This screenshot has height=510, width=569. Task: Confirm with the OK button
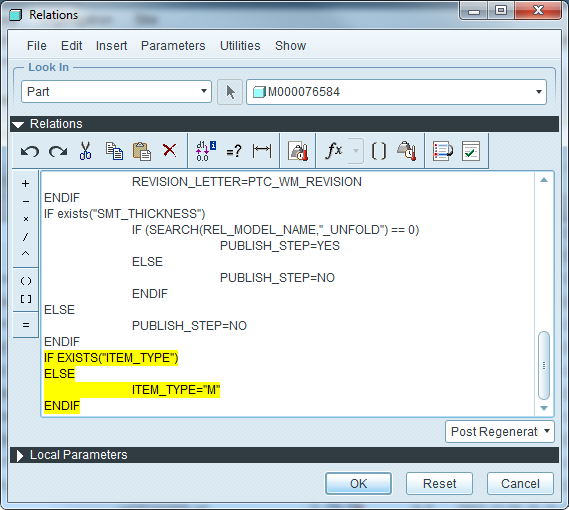pos(358,484)
